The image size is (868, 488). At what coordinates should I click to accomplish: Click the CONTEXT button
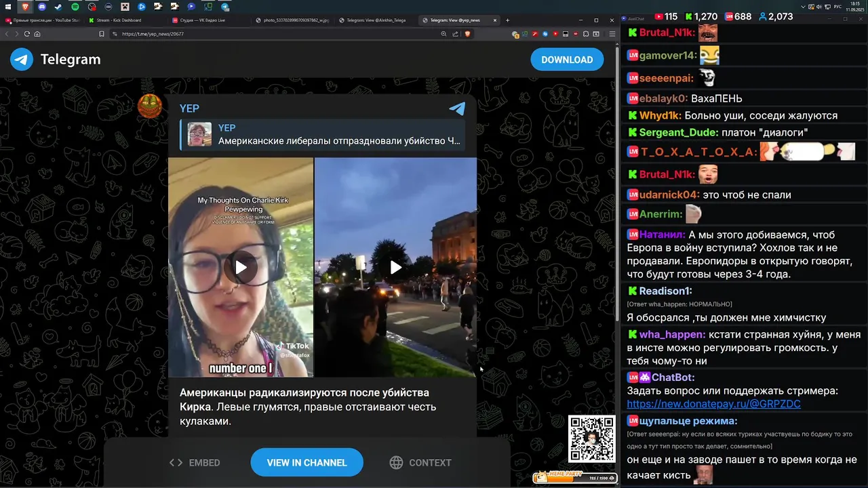coord(420,462)
